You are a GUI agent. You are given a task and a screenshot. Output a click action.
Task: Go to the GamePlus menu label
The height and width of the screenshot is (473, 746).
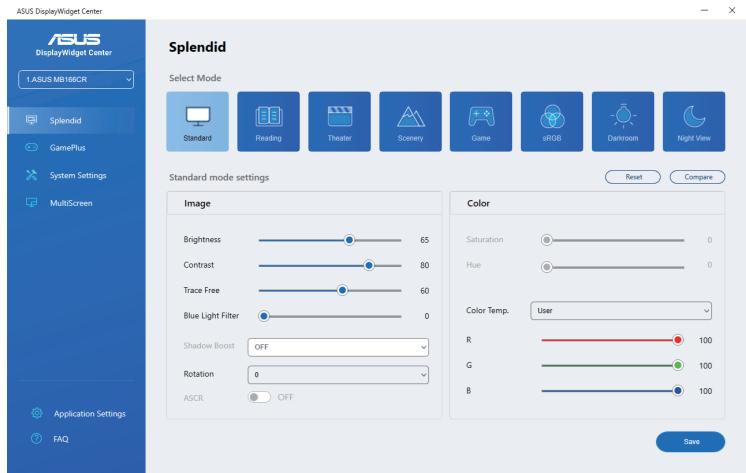coord(68,148)
